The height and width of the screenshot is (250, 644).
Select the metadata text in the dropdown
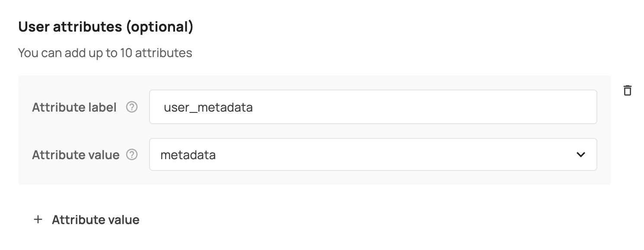pos(188,155)
